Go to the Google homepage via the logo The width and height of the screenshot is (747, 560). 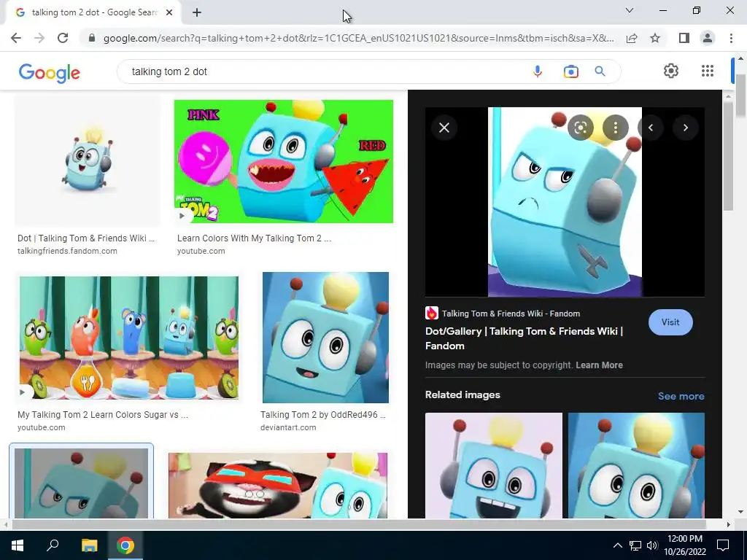coord(50,73)
